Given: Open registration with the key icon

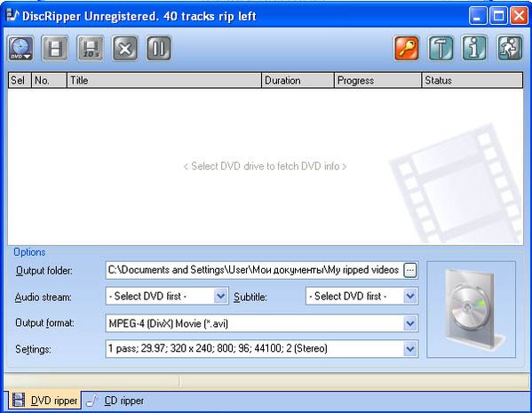Looking at the screenshot, I should 407,49.
